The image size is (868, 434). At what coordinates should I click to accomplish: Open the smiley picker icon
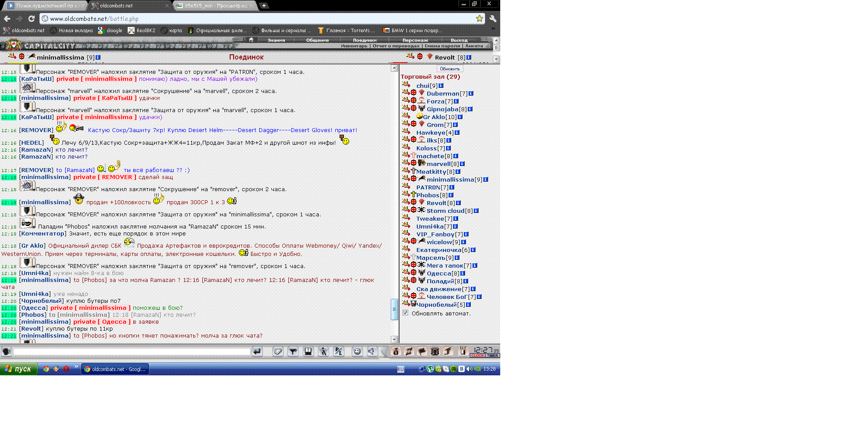coord(357,351)
